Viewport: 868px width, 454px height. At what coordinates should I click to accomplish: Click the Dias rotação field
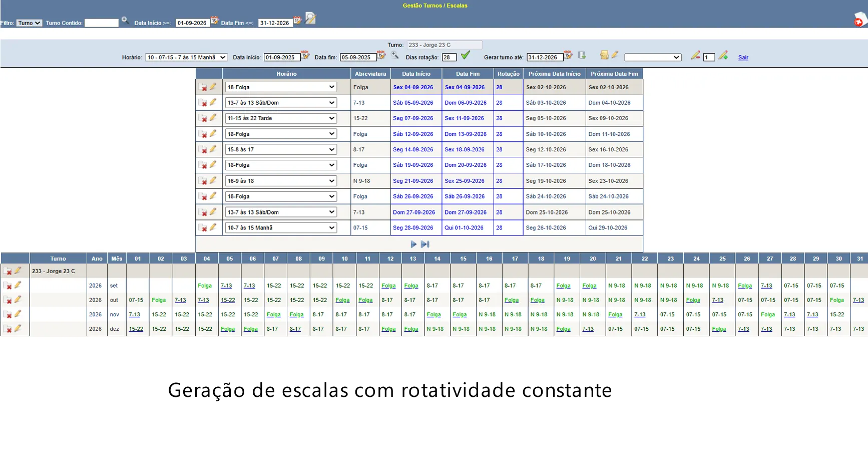click(x=450, y=58)
